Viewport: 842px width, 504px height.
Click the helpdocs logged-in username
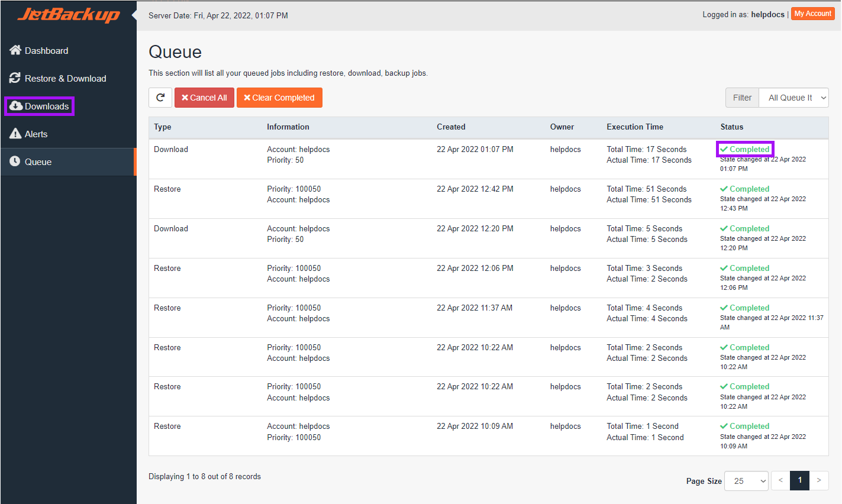767,14
